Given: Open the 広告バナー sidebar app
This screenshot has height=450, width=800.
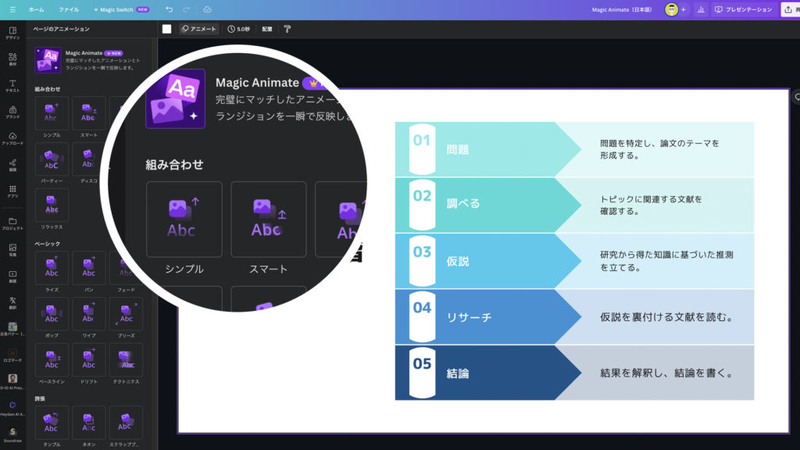Looking at the screenshot, I should click(x=12, y=329).
